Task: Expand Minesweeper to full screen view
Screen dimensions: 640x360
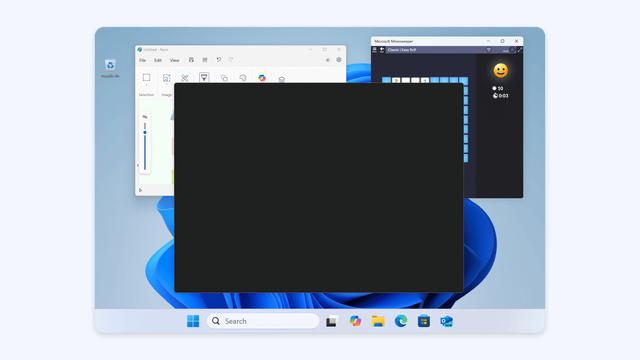Action: (x=520, y=50)
